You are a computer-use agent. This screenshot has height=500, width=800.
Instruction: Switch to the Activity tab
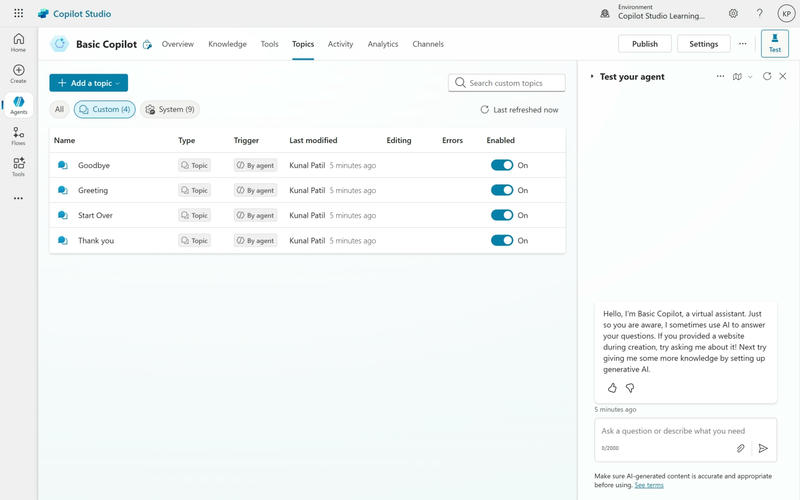point(340,44)
